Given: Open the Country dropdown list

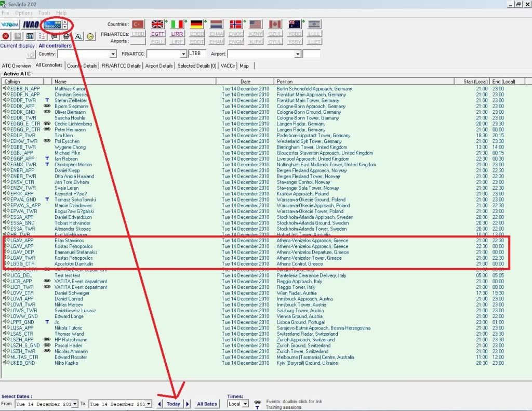Looking at the screenshot, I should (x=113, y=54).
